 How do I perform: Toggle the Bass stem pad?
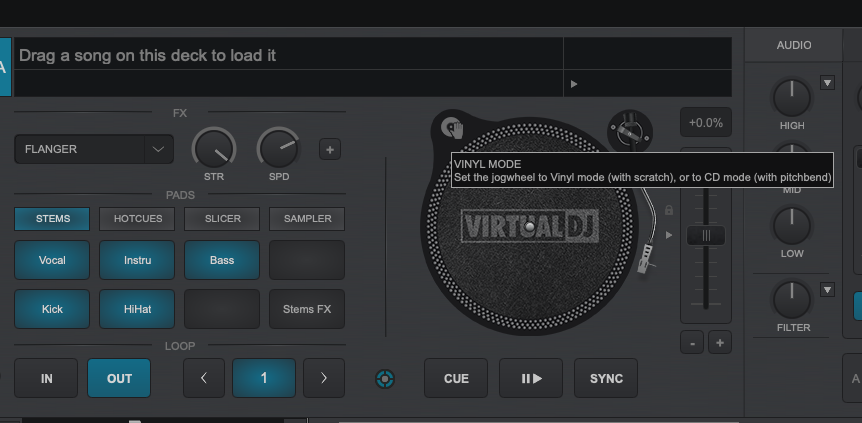222,260
